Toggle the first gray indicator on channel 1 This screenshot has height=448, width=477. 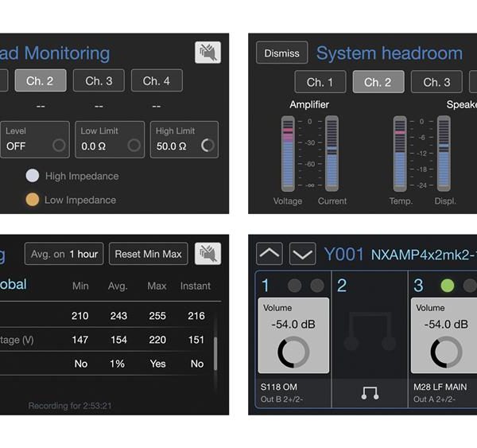(x=294, y=286)
